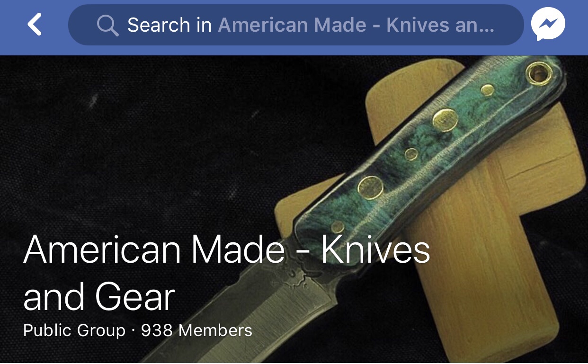Focus the group search field

click(x=296, y=25)
